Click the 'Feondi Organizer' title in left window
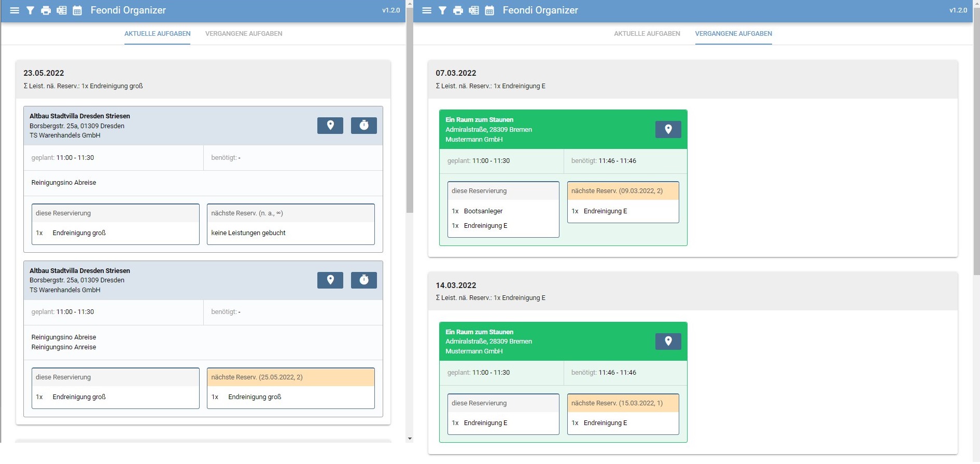This screenshot has height=464, width=980. (x=128, y=10)
